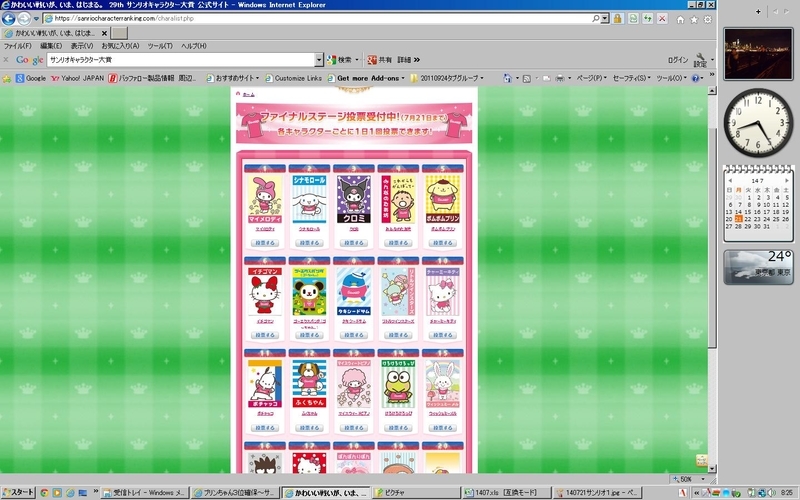Image resolution: width=800 pixels, height=500 pixels.
Task: Click the browser Forward arrow button
Action: coord(24,19)
